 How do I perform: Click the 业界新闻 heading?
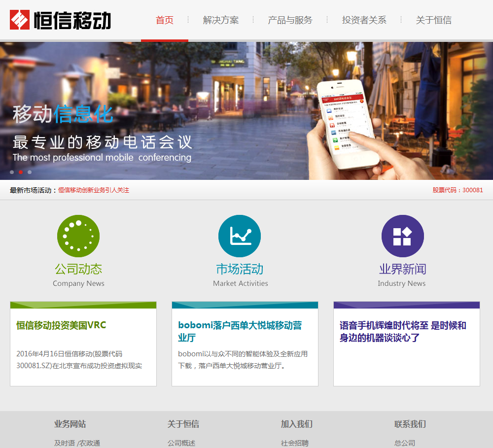click(x=402, y=269)
